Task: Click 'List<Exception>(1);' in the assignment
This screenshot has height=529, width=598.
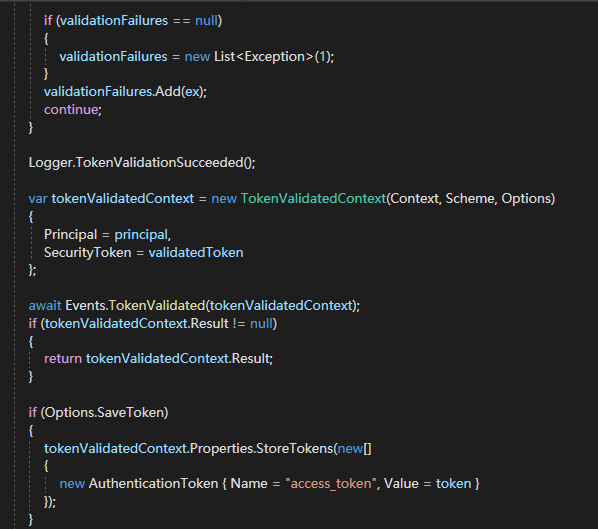Action: click(274, 56)
